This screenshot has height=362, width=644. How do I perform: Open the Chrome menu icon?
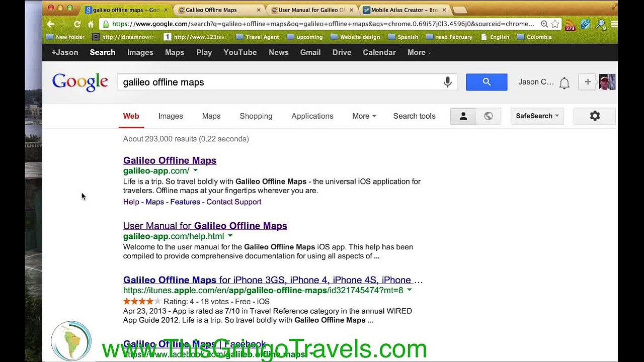pyautogui.click(x=614, y=24)
